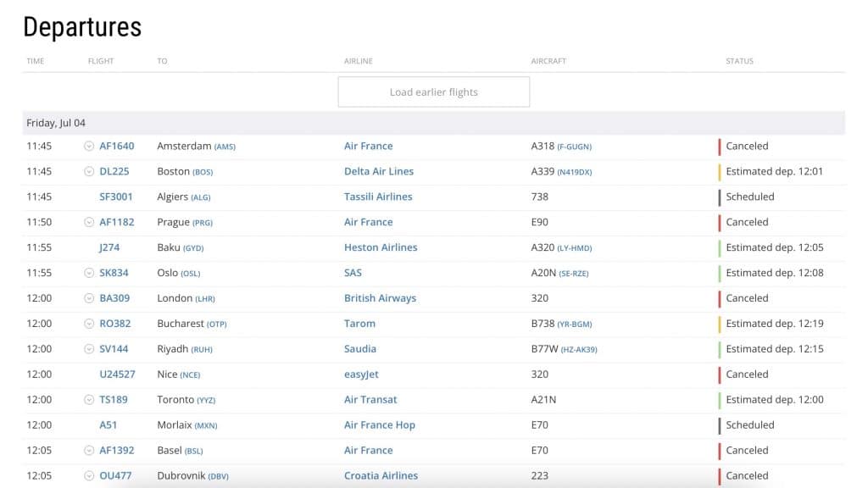Open flight J274 to Baku
The image size is (868, 488).
pyautogui.click(x=109, y=247)
